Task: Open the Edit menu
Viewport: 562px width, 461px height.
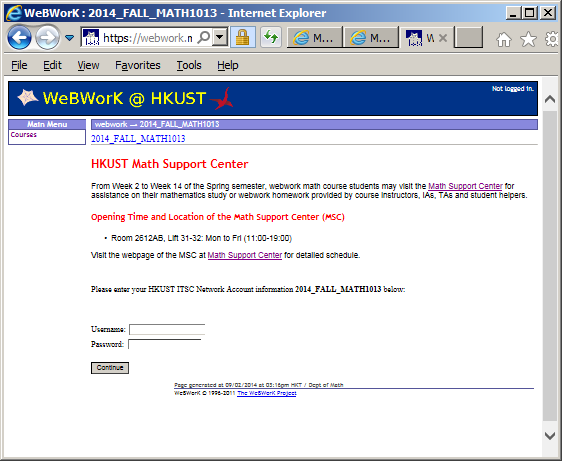Action: pyautogui.click(x=52, y=65)
